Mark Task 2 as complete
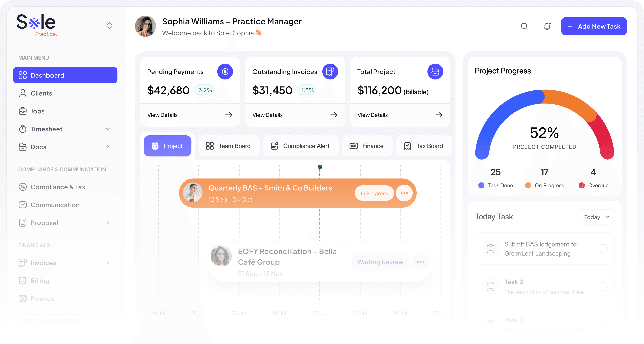644x344 pixels. tap(603, 287)
